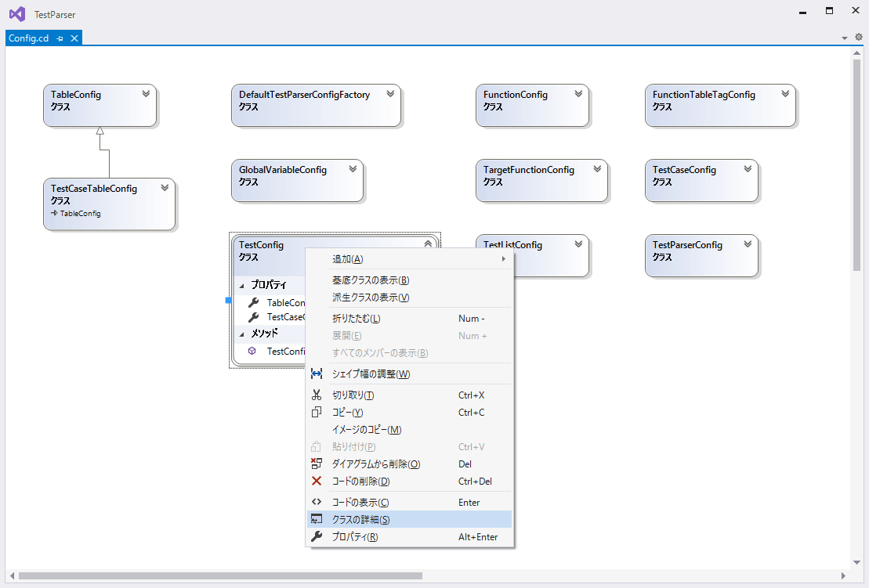Click the TableConfig property wrench icon
869x588 pixels.
coord(254,302)
